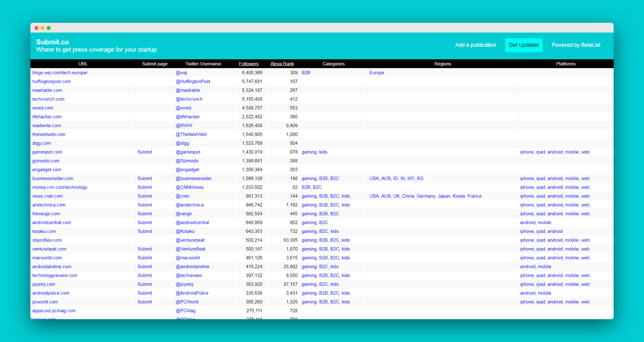Click Submit link in arstechnica.com row
The width and height of the screenshot is (644, 342).
point(145,205)
